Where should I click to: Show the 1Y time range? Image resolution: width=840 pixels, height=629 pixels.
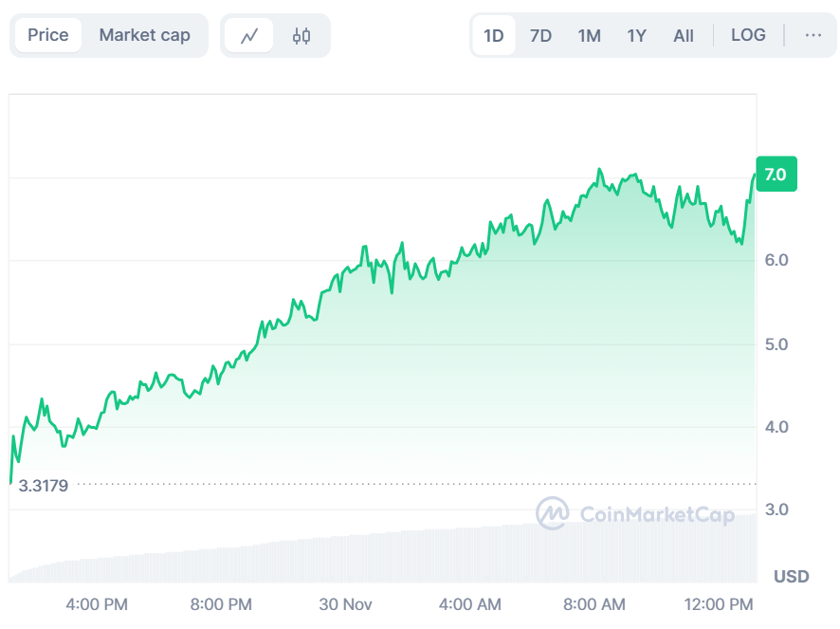636,36
